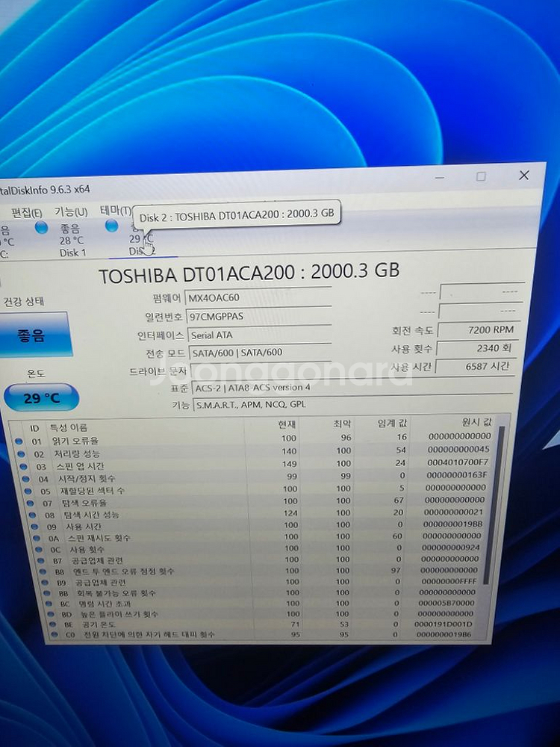Open the 테마(T) menu
This screenshot has height=747, width=560.
(x=115, y=210)
